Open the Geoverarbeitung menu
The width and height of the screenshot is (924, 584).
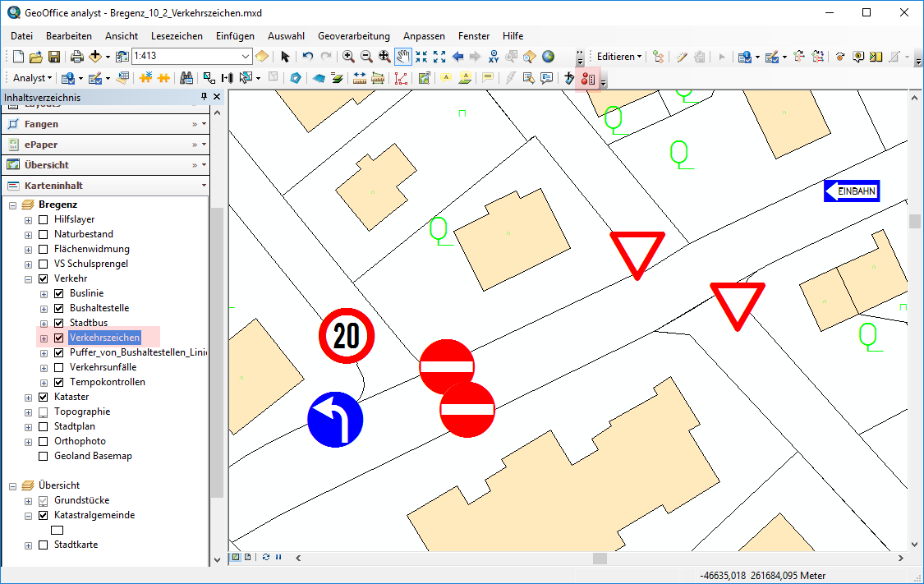353,36
